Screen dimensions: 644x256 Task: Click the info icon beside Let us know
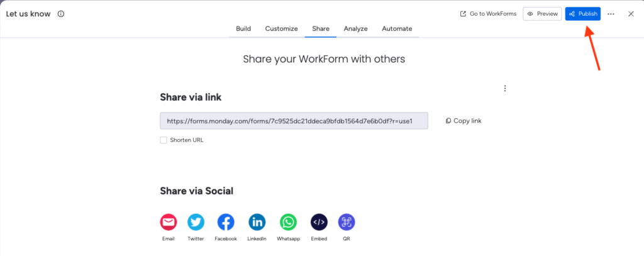coord(61,14)
